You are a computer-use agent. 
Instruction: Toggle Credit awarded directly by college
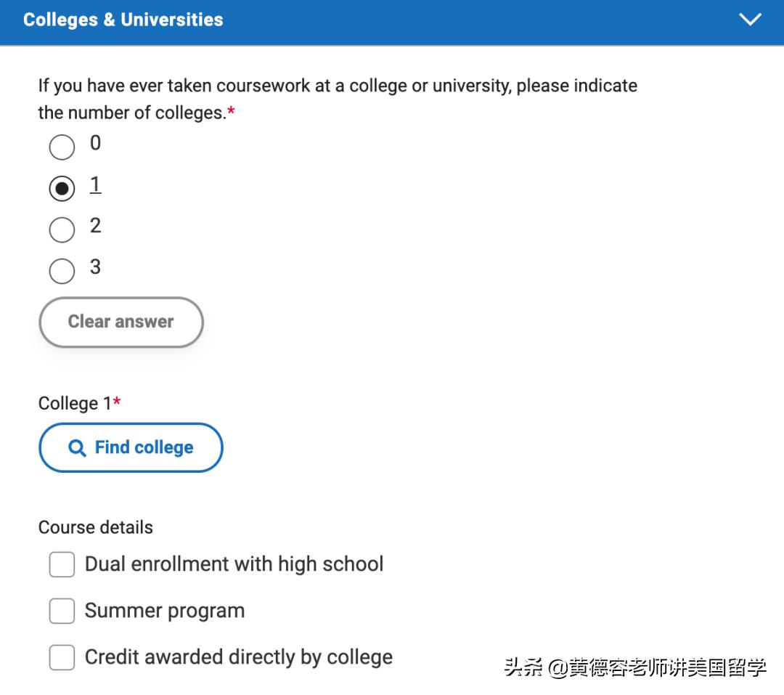(62, 657)
